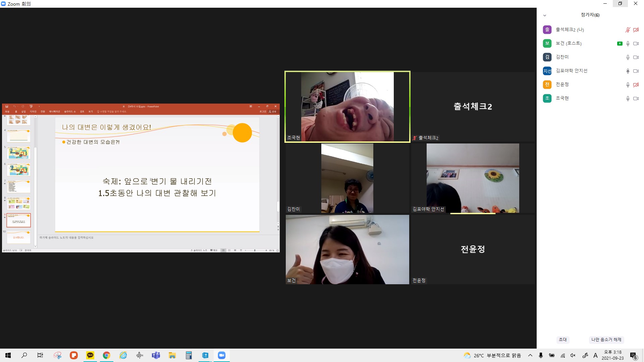This screenshot has width=644, height=362.
Task: Click PowerPoint save icon in quick access
Action: click(7, 106)
